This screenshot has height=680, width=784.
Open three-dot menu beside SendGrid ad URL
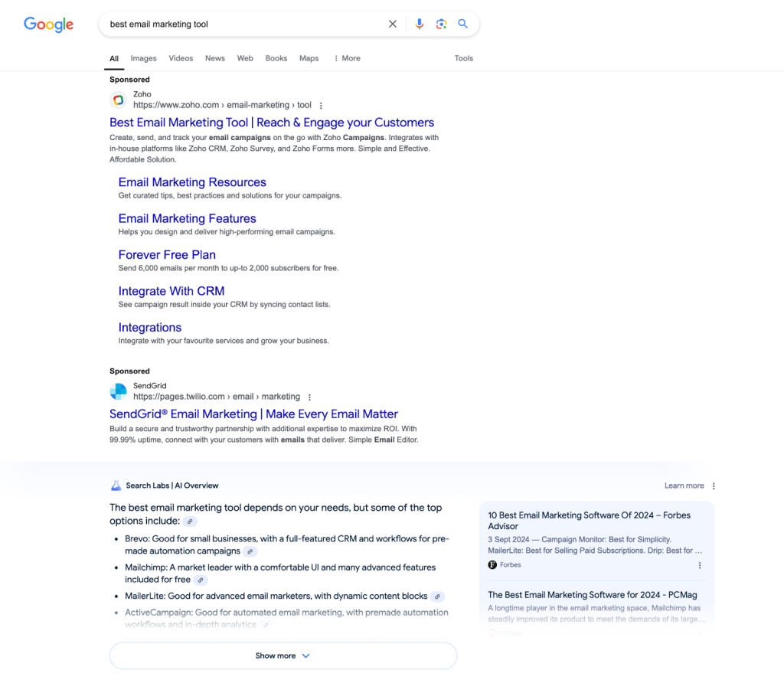(x=309, y=397)
